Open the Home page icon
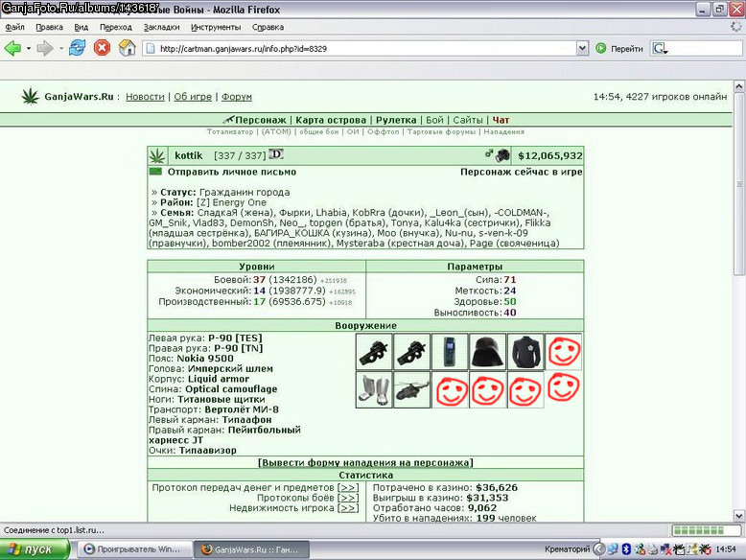 point(127,48)
